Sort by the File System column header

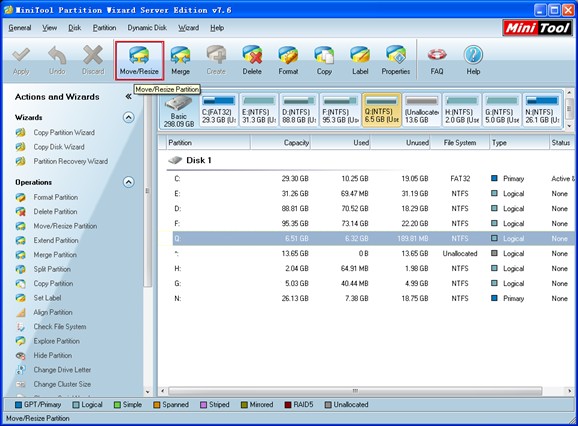coord(460,143)
